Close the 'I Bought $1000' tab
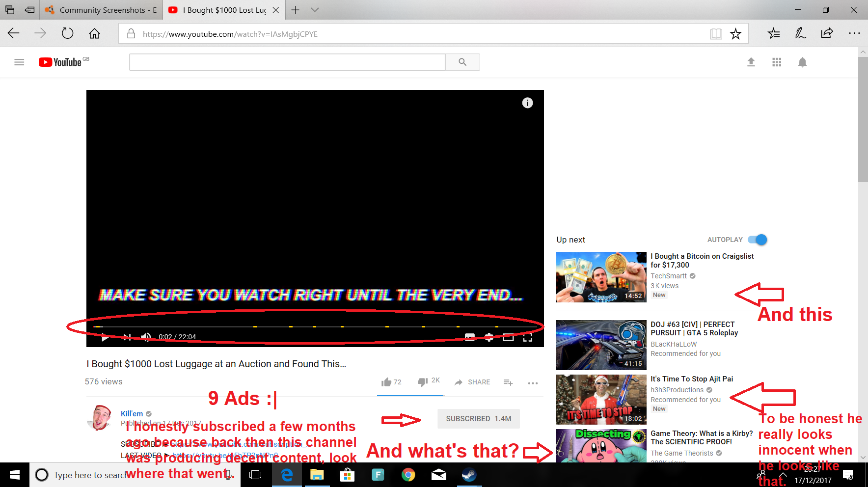Screen dimensions: 868x487 click(x=276, y=10)
